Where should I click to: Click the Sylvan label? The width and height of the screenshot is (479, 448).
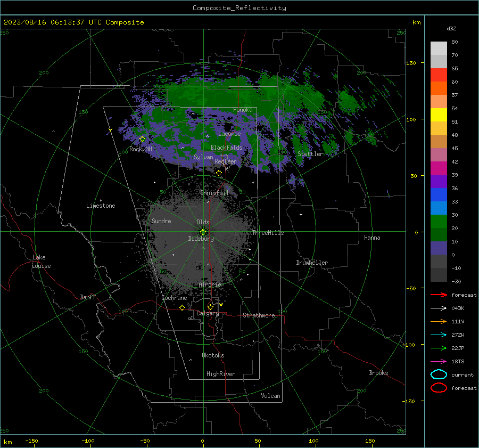pyautogui.click(x=203, y=157)
